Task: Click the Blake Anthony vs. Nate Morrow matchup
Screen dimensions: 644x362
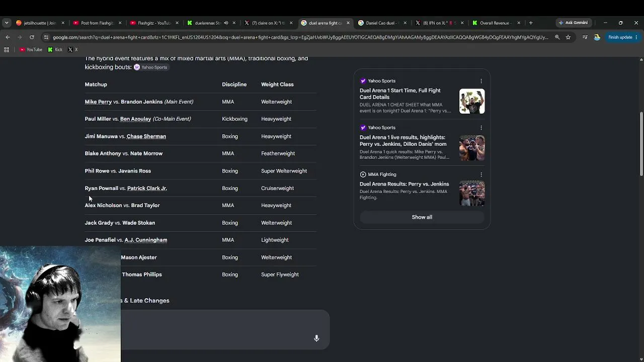Action: coord(124,153)
